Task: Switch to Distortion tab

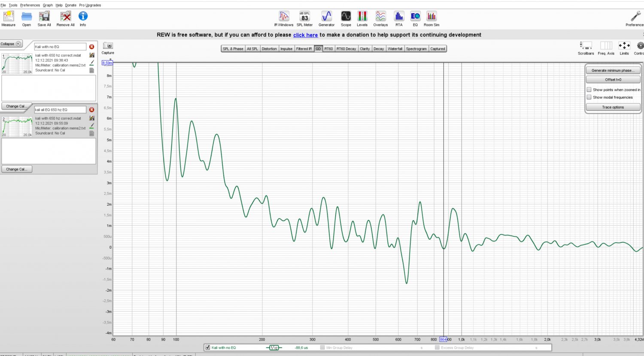Action: tap(269, 49)
